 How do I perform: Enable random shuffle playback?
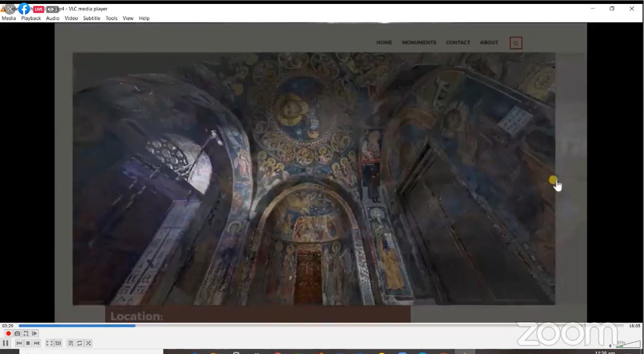(88, 343)
